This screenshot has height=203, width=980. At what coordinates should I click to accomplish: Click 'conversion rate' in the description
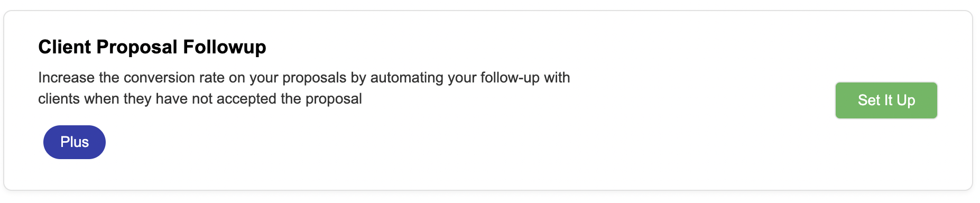174,78
